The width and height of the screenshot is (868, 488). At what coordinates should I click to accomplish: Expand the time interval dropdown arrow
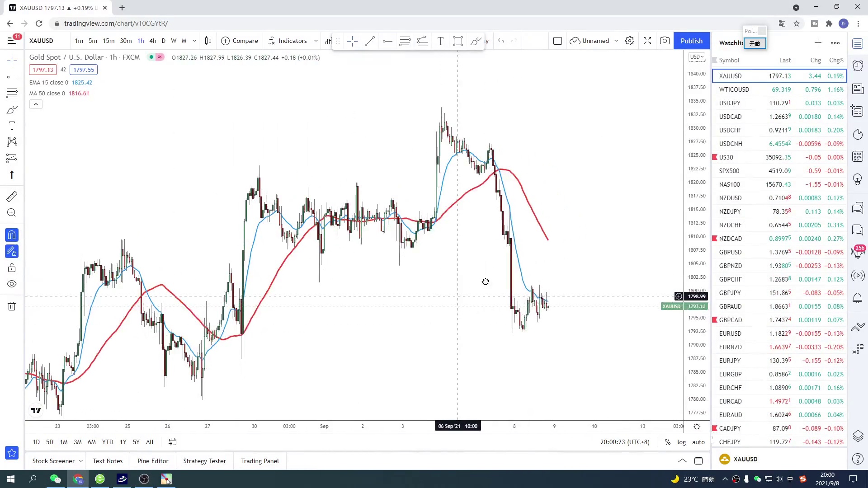194,41
